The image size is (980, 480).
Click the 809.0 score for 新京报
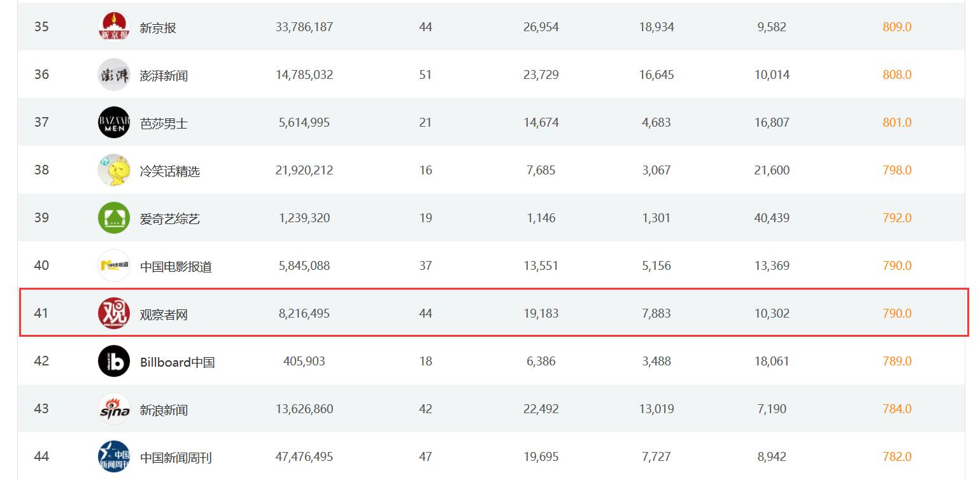click(897, 27)
